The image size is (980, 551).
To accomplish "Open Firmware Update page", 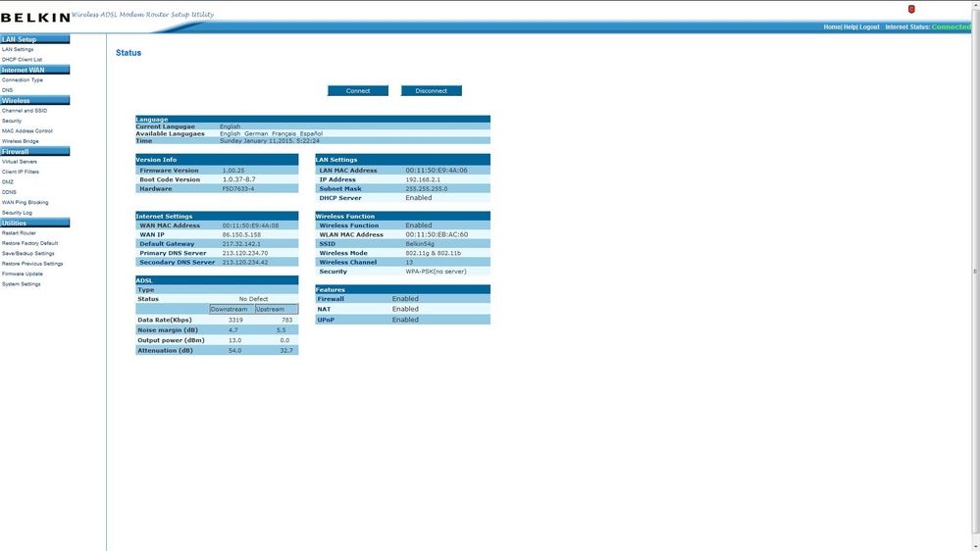I will click(23, 274).
